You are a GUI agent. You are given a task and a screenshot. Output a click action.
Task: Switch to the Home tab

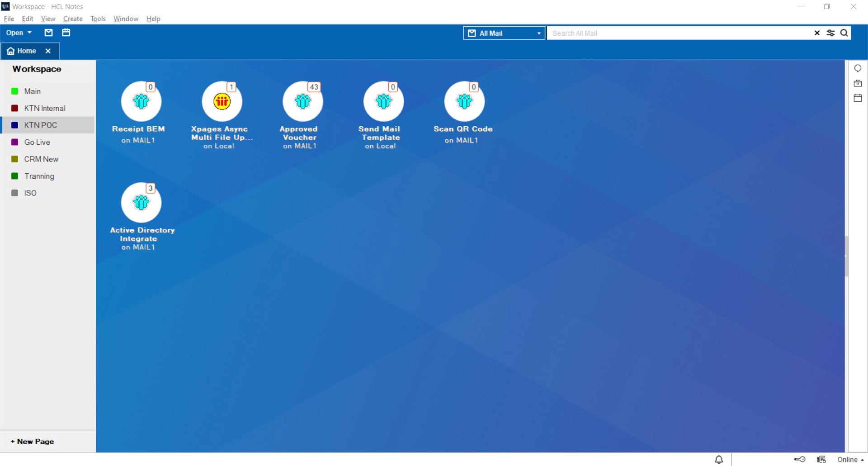(30, 51)
